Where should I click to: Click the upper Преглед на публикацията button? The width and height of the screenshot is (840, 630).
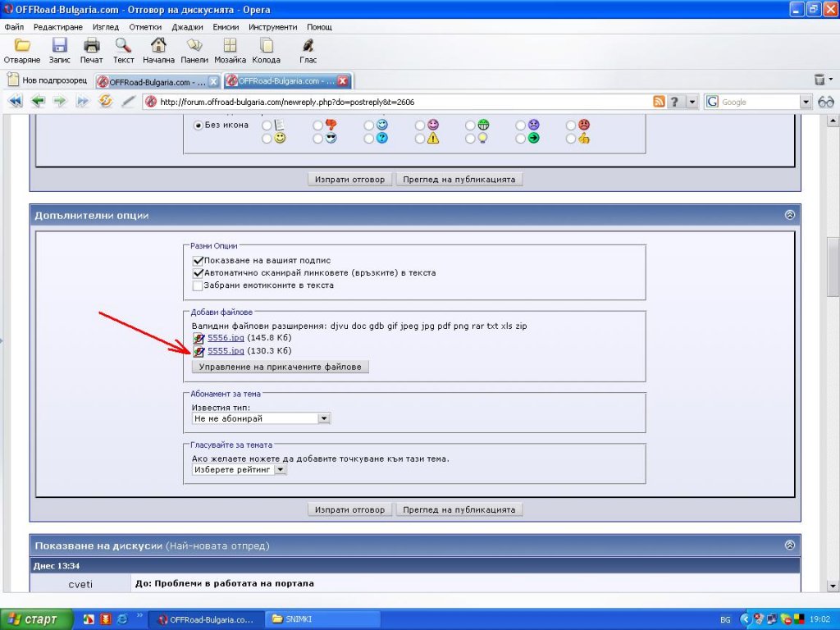coord(459,180)
